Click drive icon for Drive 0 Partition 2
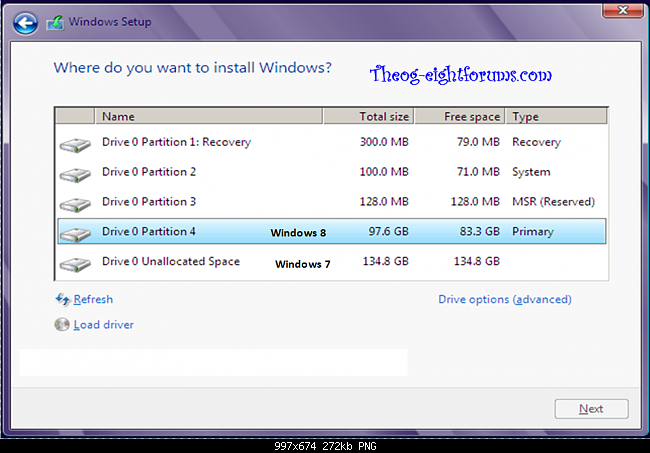The width and height of the screenshot is (650, 453). click(x=75, y=175)
